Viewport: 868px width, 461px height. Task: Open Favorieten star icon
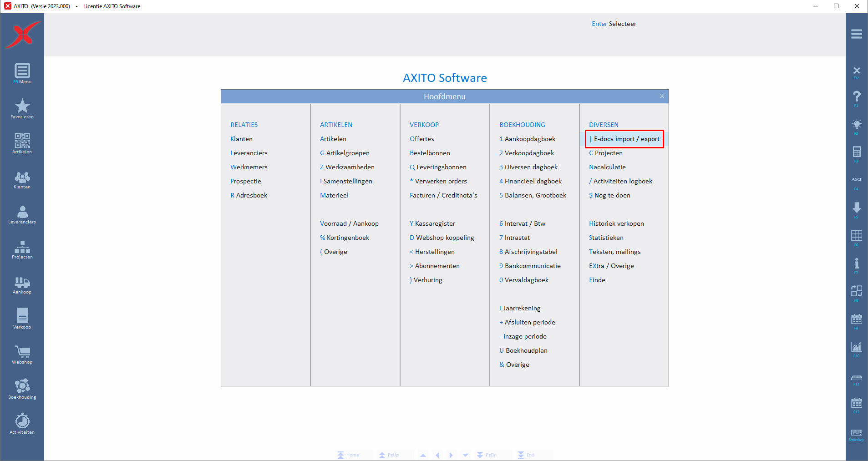click(x=22, y=109)
